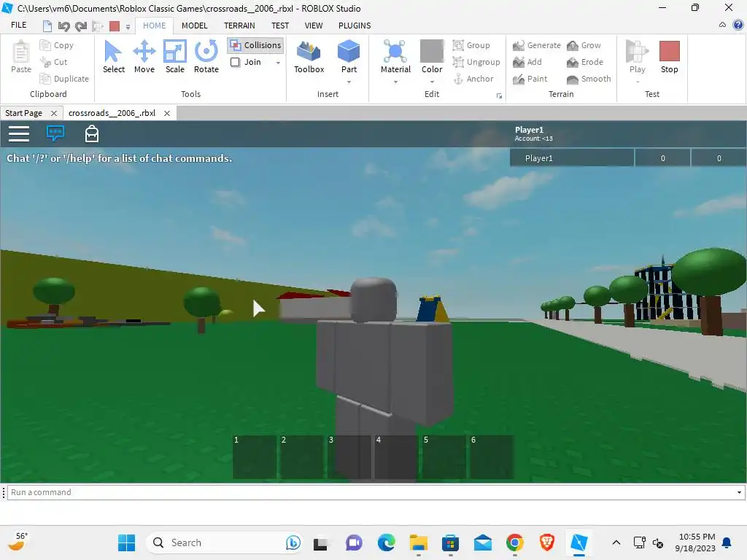This screenshot has width=747, height=560.
Task: Click the Redo arrow icon
Action: (x=81, y=26)
